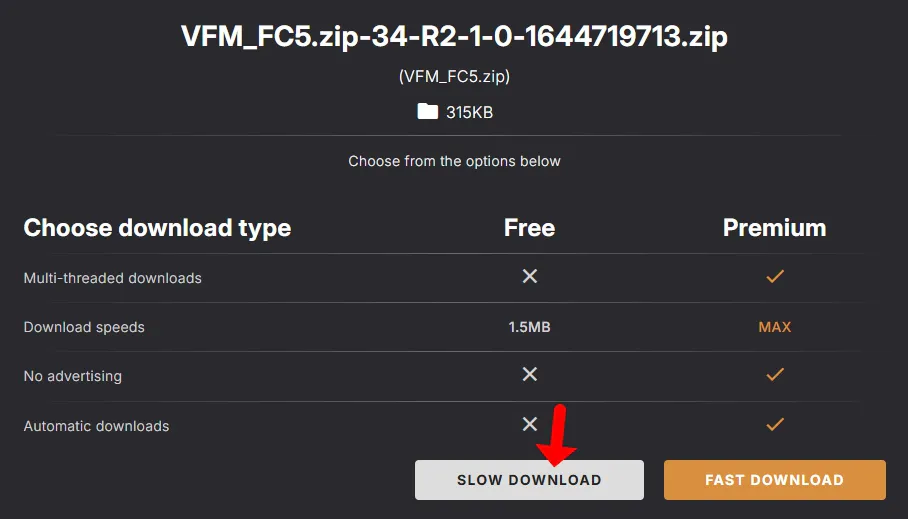
Task: Click the VFM_FC5.zip-34-R2-1-0-1644719713.zip title
Action: coord(454,38)
